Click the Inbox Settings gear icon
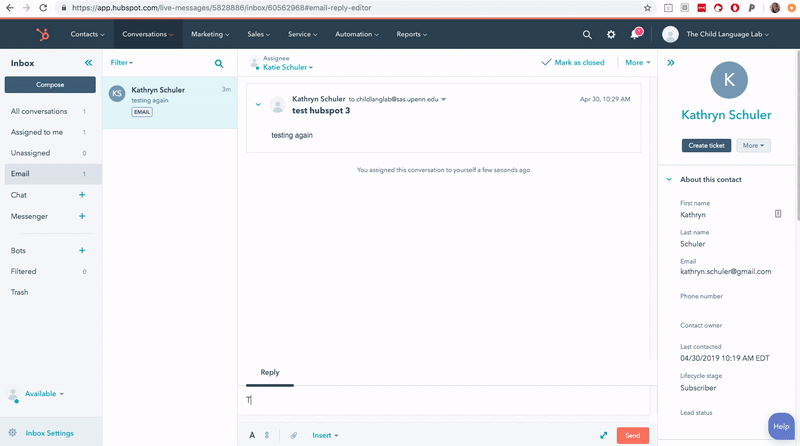 click(x=13, y=433)
